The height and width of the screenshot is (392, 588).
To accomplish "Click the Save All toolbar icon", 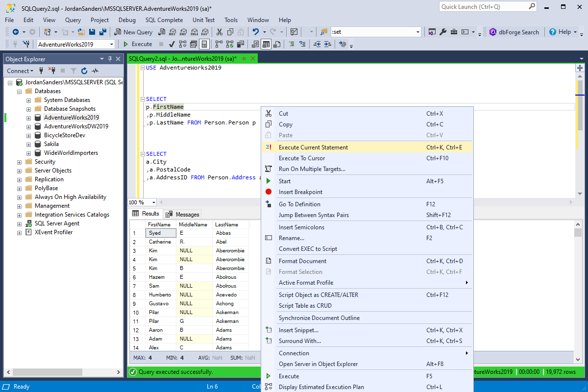I will click(103, 32).
